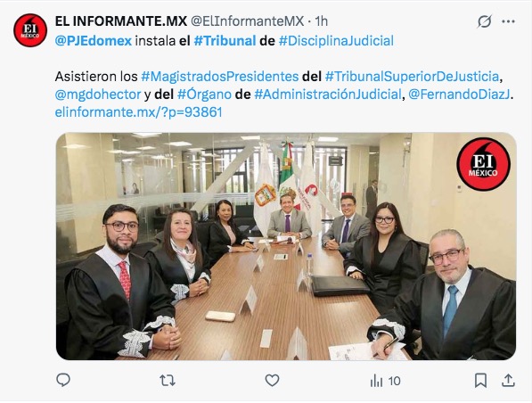Open the #DisciplinaJudicial hashtag
Screen dimensions: 532x403
(336, 41)
